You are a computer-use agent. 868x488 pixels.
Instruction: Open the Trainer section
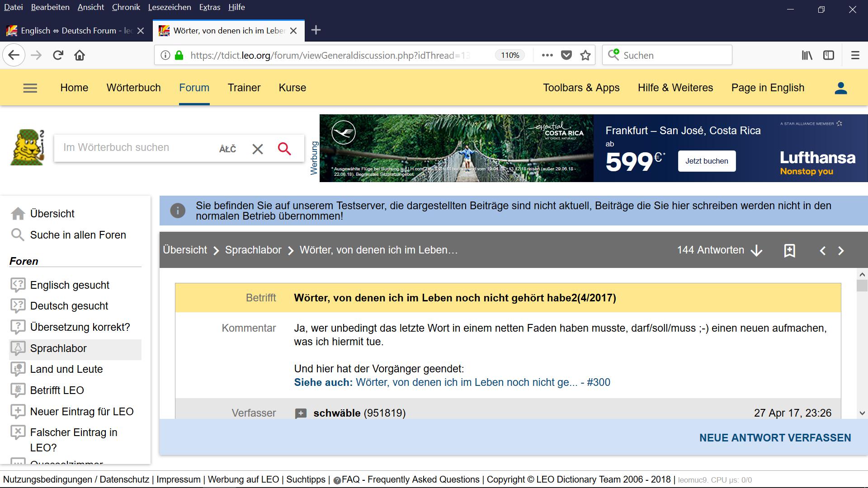244,88
